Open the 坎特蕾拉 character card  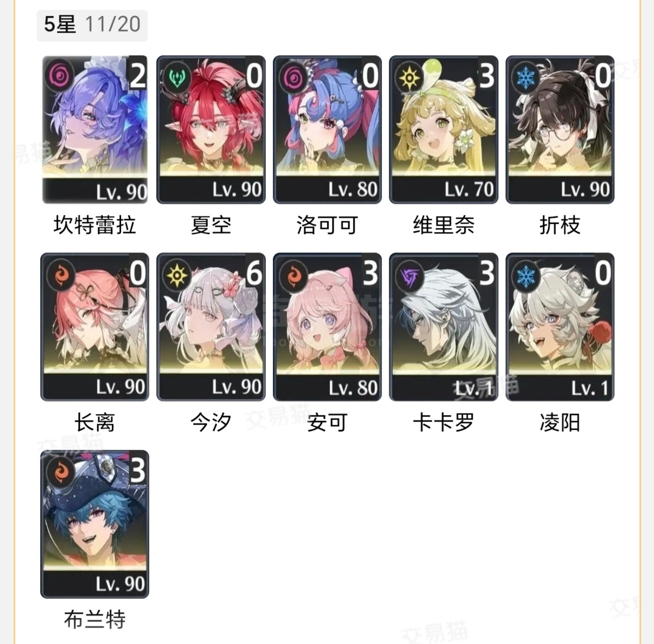95,130
